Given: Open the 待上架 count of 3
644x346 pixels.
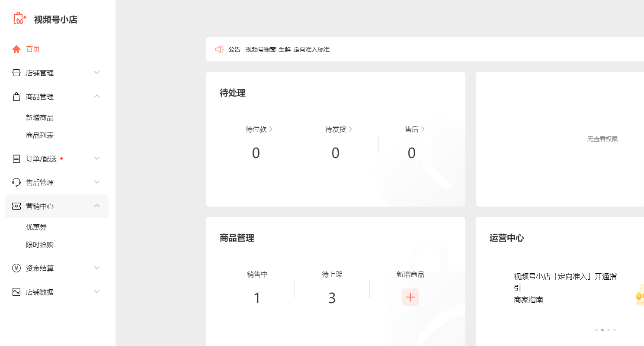Looking at the screenshot, I should point(332,298).
